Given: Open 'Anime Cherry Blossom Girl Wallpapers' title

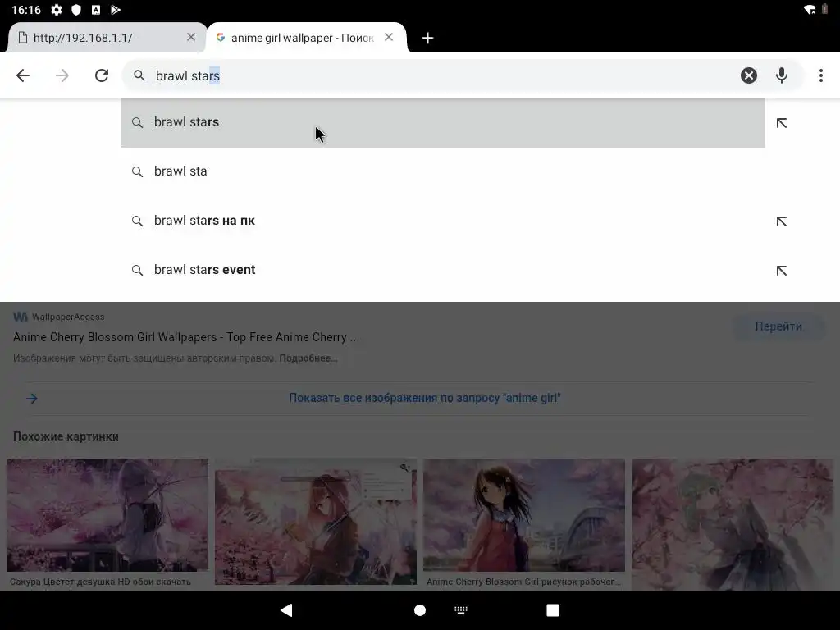Looking at the screenshot, I should click(x=186, y=337).
